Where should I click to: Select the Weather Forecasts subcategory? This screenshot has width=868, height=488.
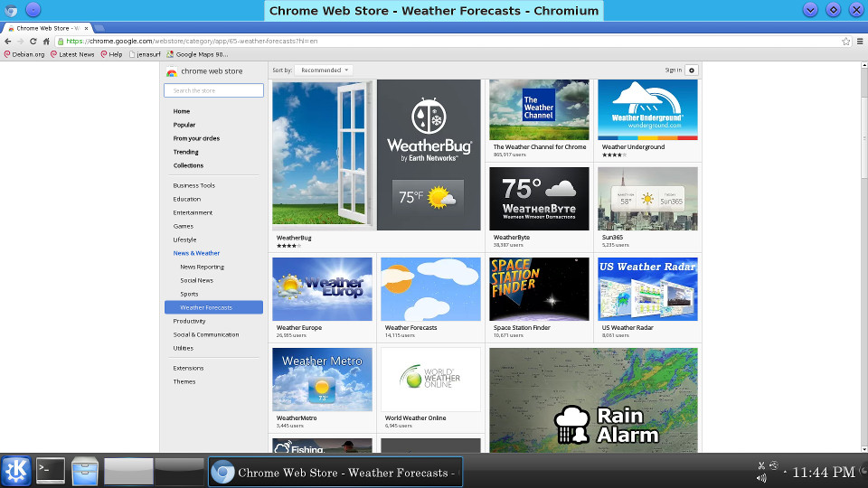point(213,307)
